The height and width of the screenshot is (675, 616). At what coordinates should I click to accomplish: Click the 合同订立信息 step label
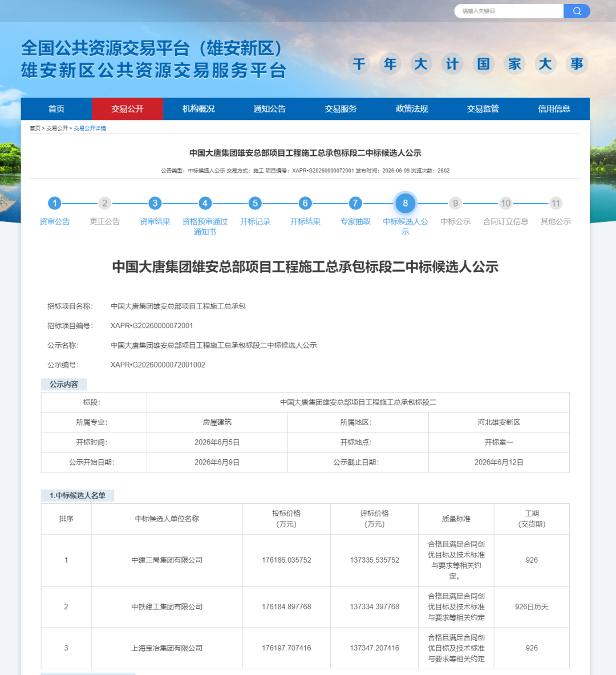506,222
